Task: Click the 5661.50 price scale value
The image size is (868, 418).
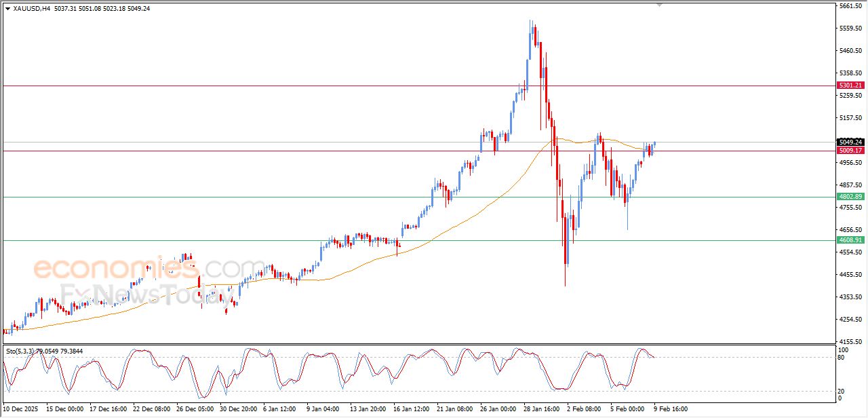Action: tap(849, 6)
